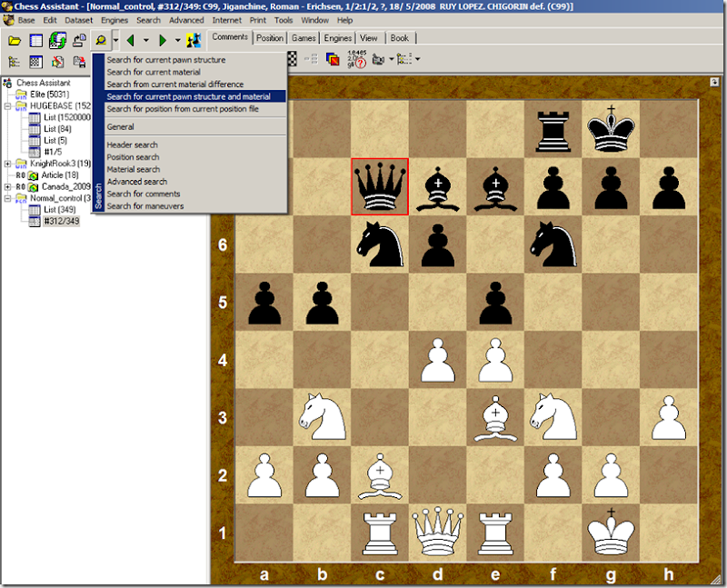The height and width of the screenshot is (588, 727).
Task: Click the overlapping colored squares icon
Action: pyautogui.click(x=333, y=59)
